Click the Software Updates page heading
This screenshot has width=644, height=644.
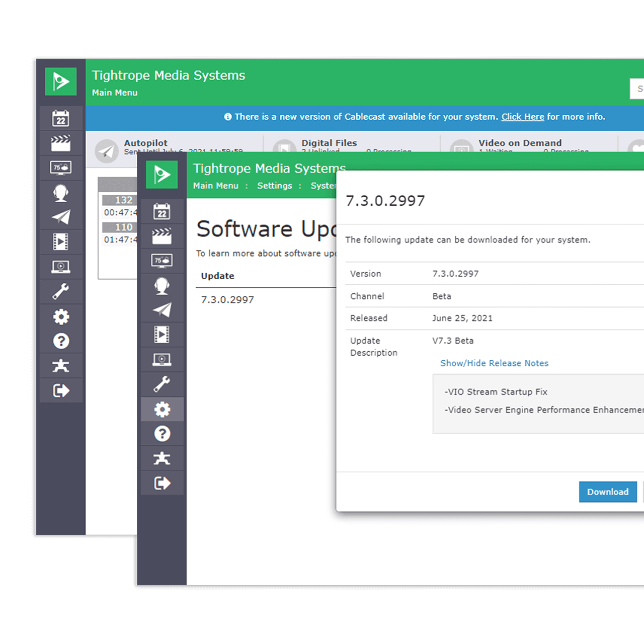[x=266, y=229]
